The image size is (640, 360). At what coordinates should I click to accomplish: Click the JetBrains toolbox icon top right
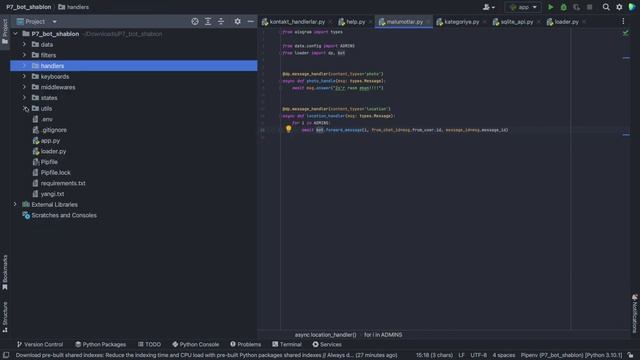(632, 7)
